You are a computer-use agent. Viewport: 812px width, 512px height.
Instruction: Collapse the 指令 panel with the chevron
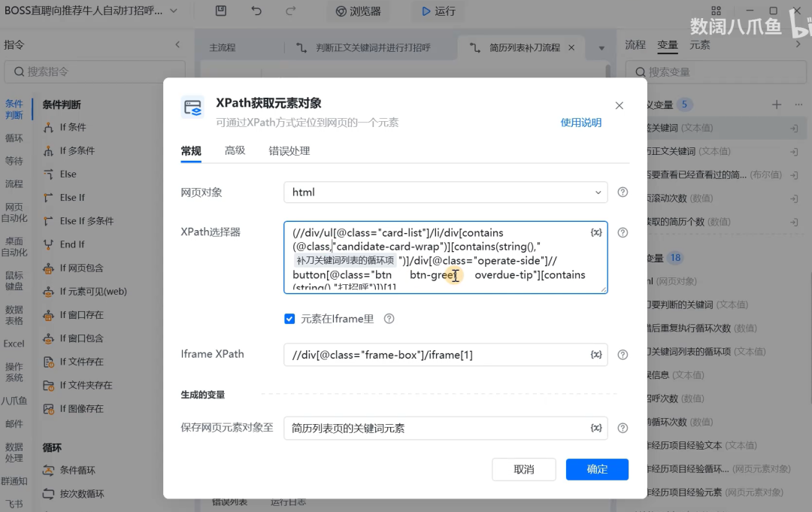coord(177,44)
